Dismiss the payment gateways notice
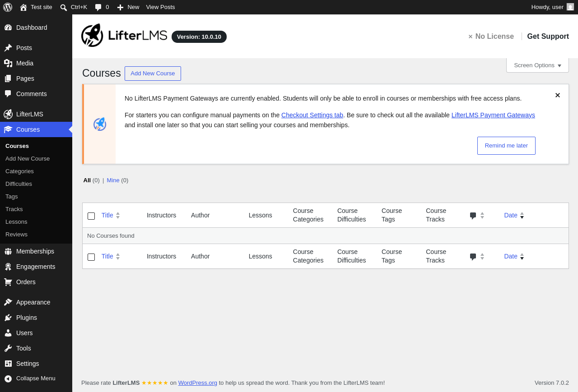The width and height of the screenshot is (578, 392). pos(558,95)
